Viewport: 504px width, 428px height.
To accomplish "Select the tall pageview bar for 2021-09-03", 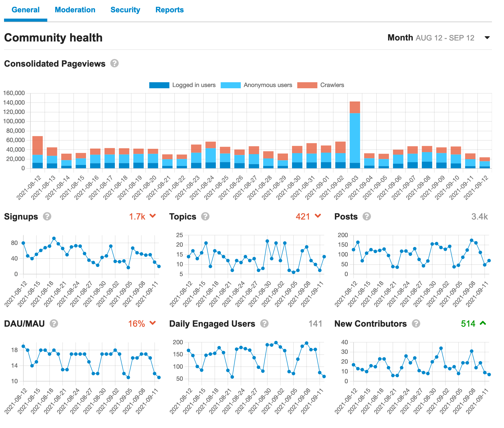I will tap(355, 133).
